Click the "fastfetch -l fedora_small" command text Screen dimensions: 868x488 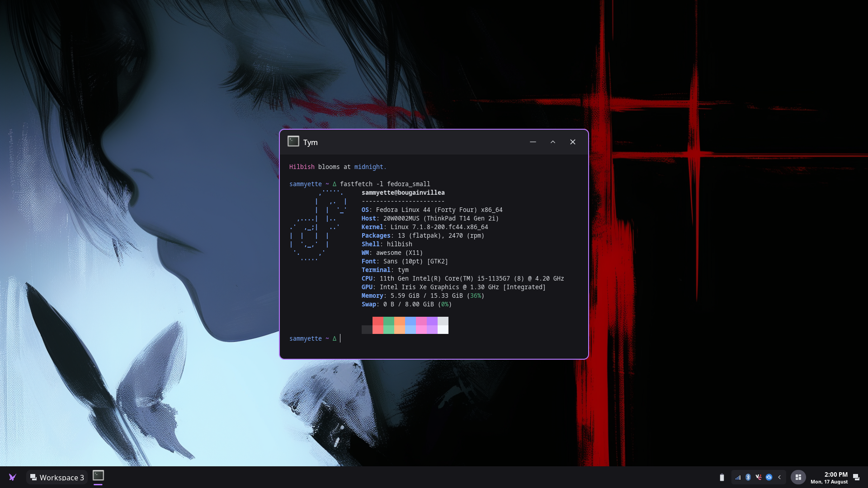[385, 184]
